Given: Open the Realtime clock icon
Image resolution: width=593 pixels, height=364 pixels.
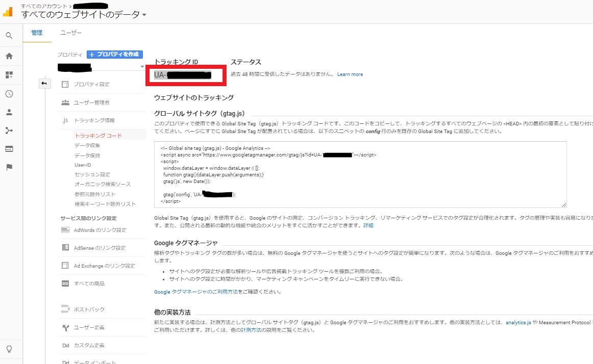Looking at the screenshot, I should point(9,94).
